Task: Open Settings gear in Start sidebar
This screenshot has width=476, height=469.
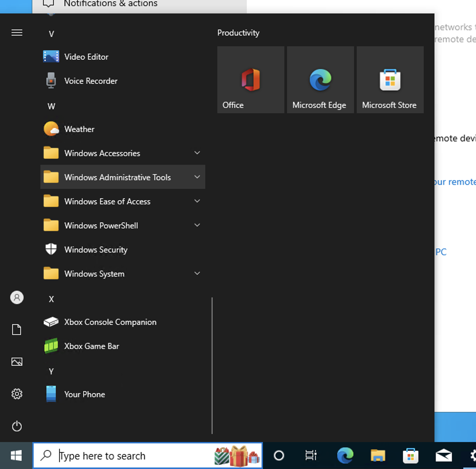Action: 17,394
